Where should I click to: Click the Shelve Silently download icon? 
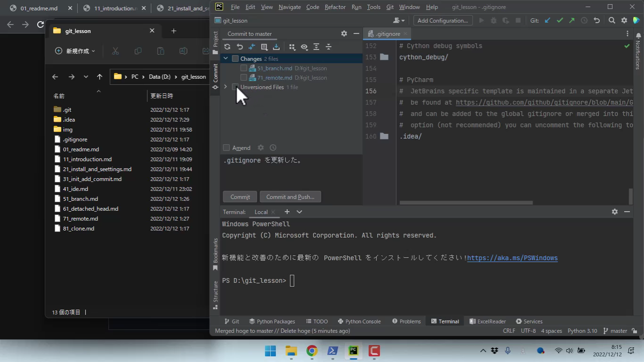276,47
